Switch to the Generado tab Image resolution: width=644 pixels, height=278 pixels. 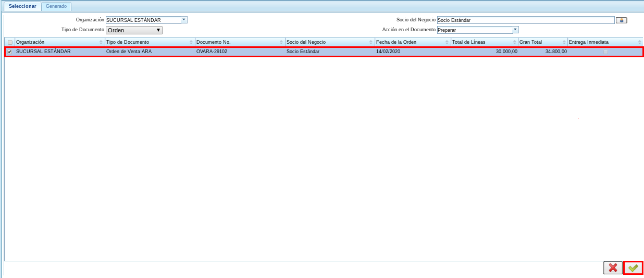coord(56,6)
